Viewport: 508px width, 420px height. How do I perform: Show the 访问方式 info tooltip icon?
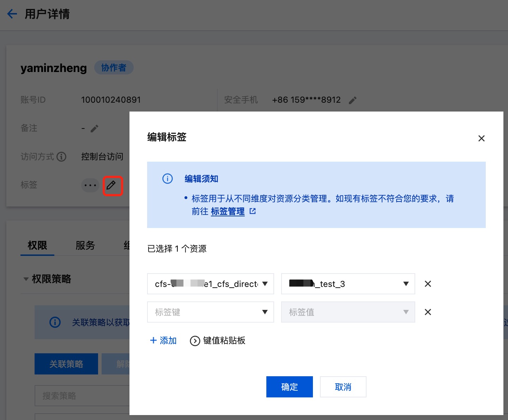click(61, 156)
